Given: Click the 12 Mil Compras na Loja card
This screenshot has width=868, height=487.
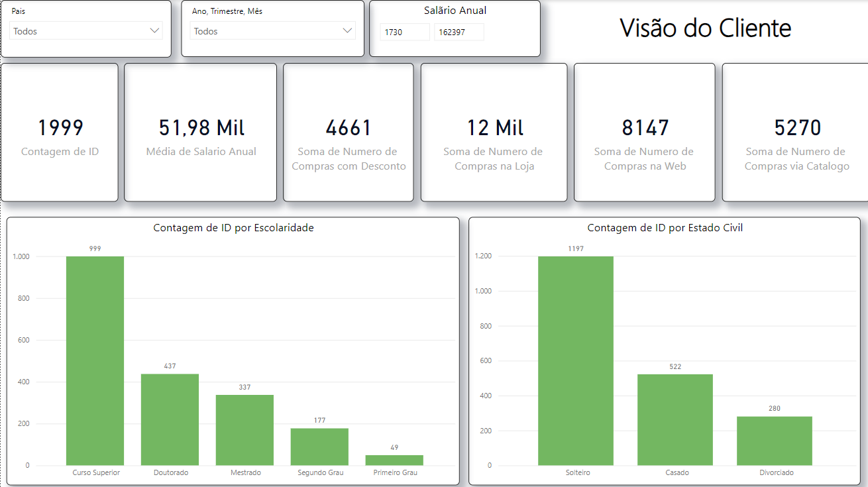Looking at the screenshot, I should (x=494, y=132).
